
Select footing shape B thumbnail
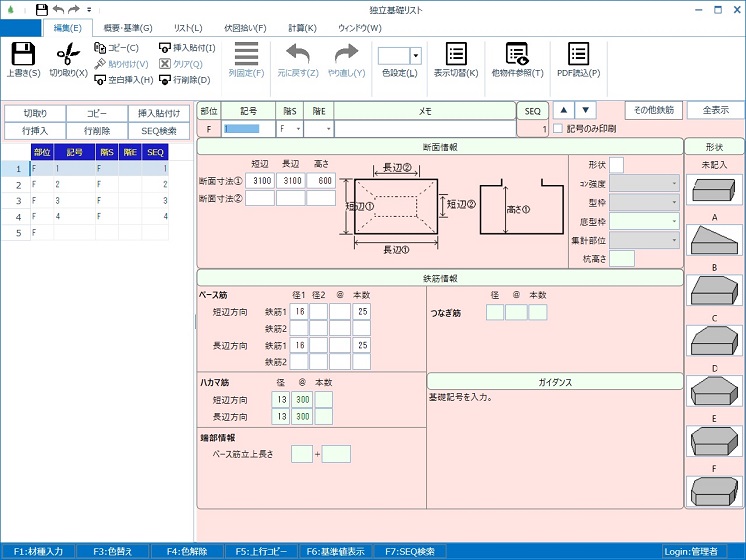click(714, 290)
